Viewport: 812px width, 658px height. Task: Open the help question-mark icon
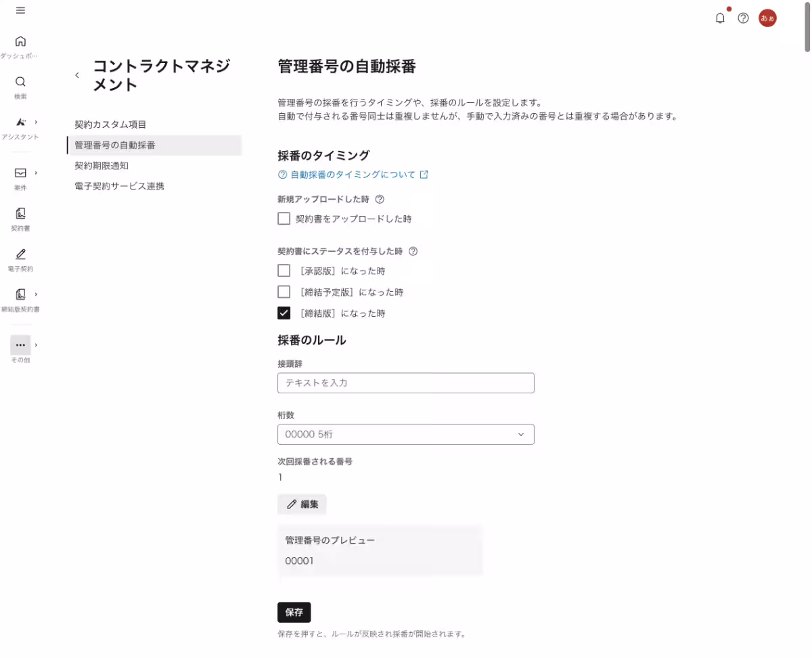pos(743,18)
